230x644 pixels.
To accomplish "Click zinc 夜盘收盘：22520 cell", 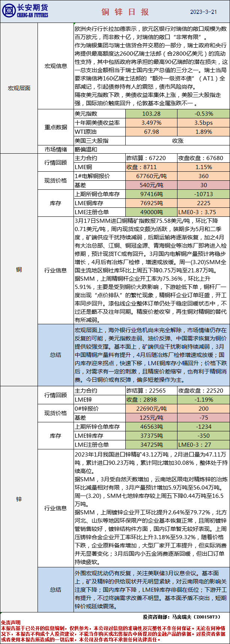I will click(x=203, y=391).
